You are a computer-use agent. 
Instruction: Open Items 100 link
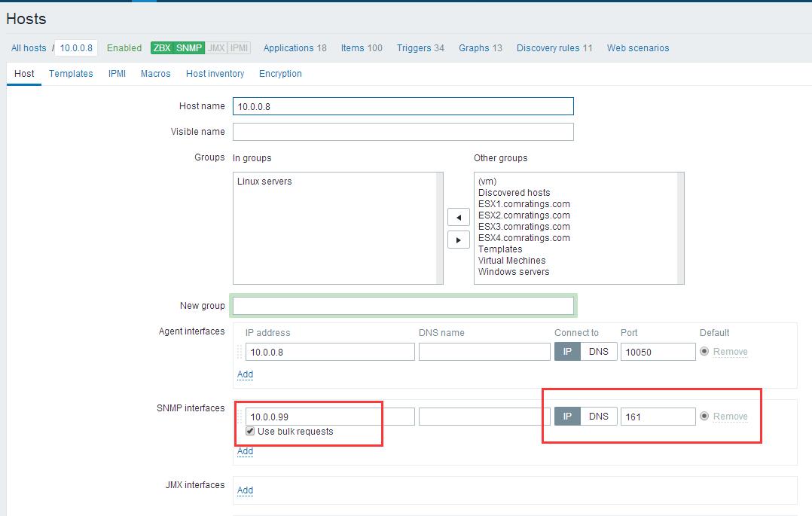click(362, 47)
